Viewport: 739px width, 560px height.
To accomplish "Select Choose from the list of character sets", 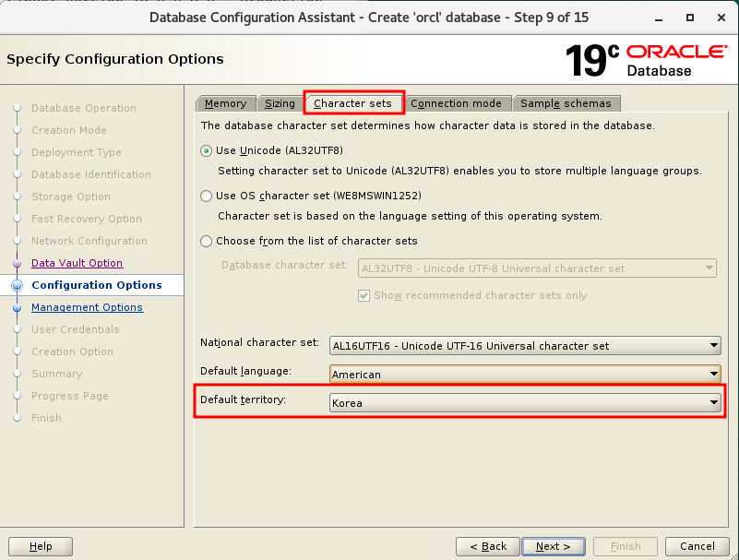I will click(206, 241).
